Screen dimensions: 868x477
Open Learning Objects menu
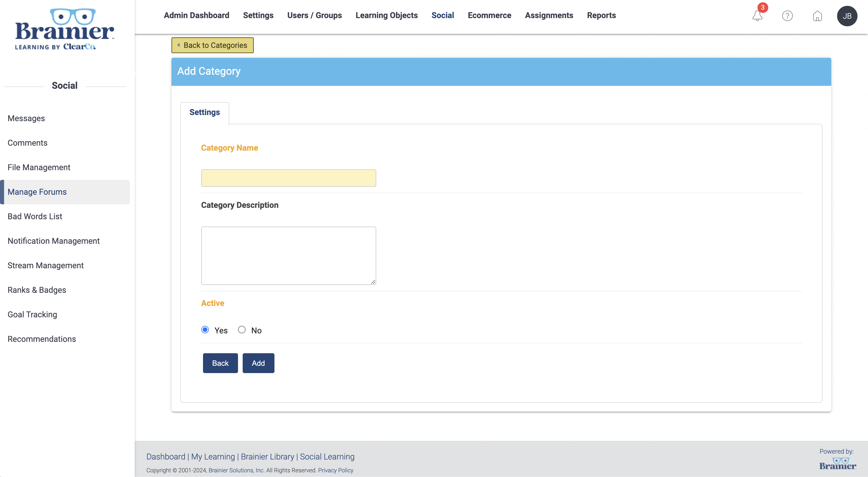tap(386, 15)
